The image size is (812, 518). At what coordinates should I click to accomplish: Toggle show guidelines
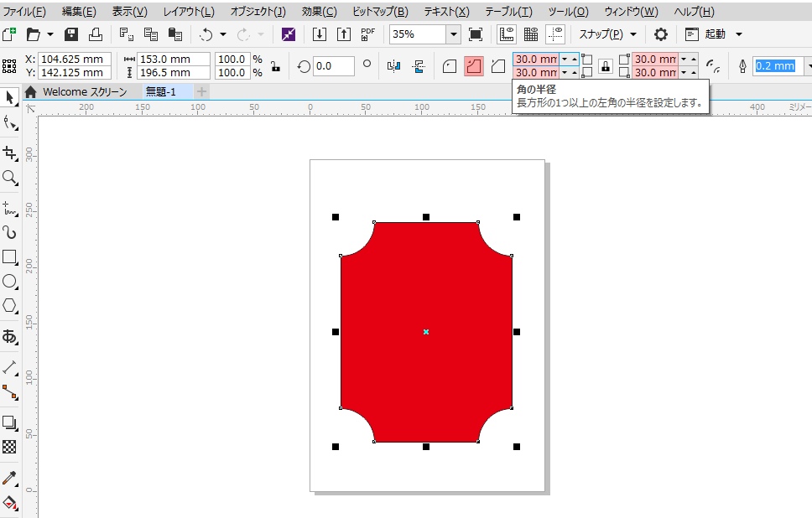555,34
